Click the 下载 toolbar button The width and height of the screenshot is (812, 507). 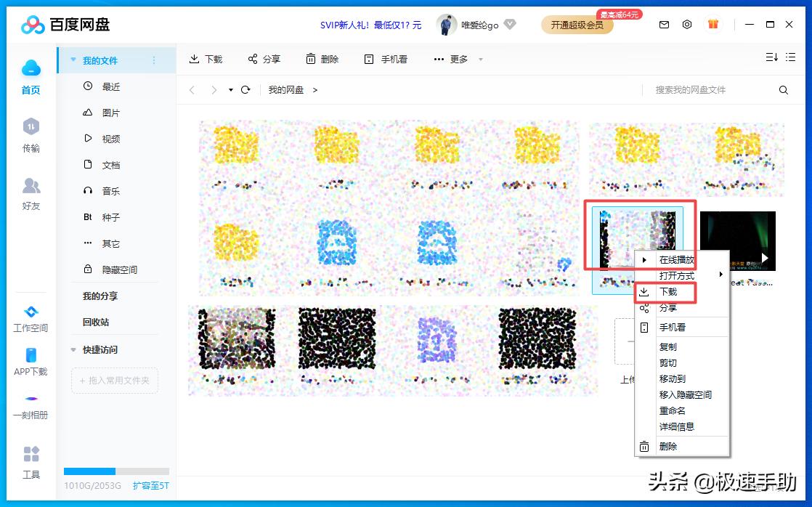pyautogui.click(x=206, y=59)
